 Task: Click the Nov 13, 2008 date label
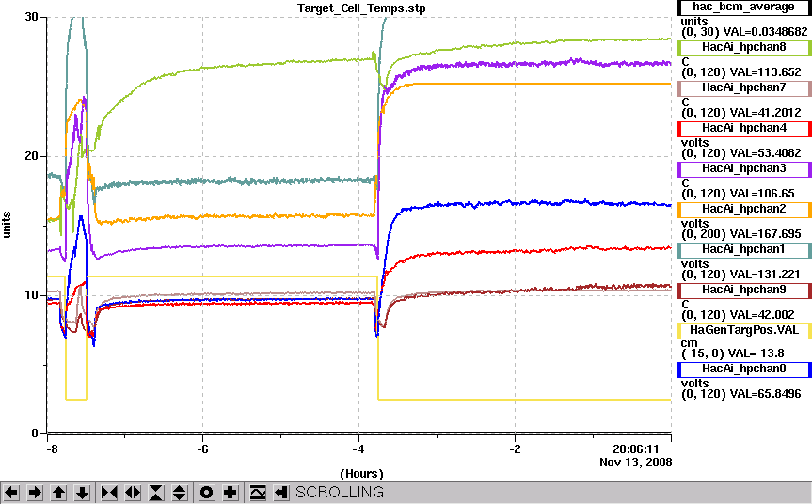tap(636, 462)
